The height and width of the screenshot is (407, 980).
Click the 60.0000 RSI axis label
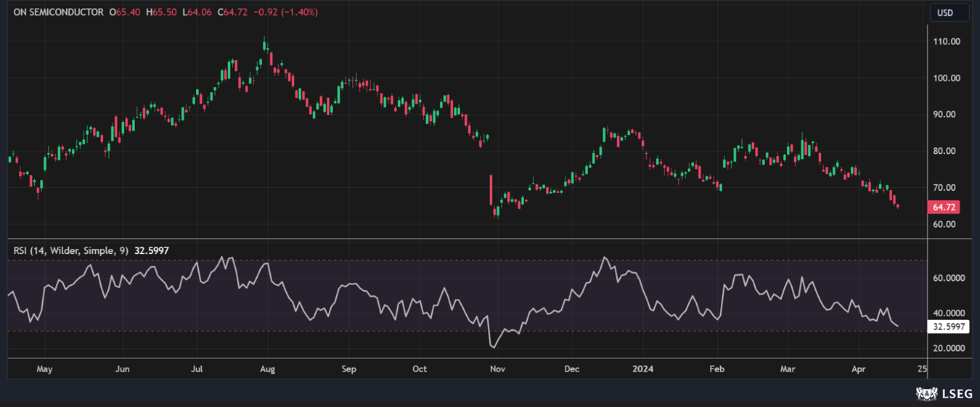(x=950, y=278)
